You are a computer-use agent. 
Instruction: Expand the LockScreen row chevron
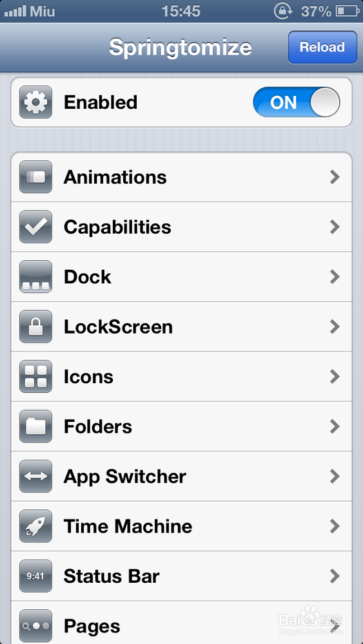(x=335, y=327)
